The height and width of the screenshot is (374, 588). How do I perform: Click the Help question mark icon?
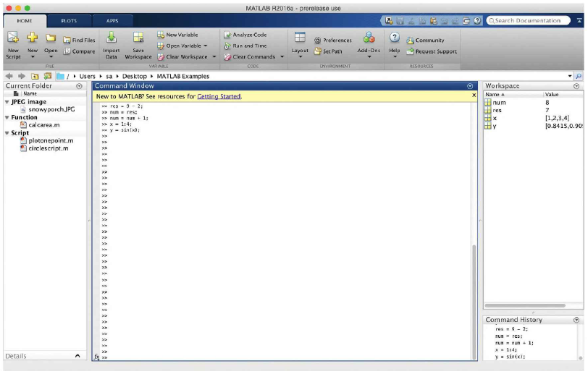tap(394, 38)
